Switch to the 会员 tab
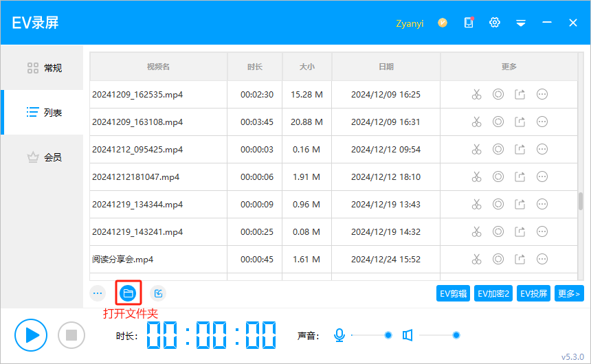The height and width of the screenshot is (364, 591). pyautogui.click(x=43, y=157)
